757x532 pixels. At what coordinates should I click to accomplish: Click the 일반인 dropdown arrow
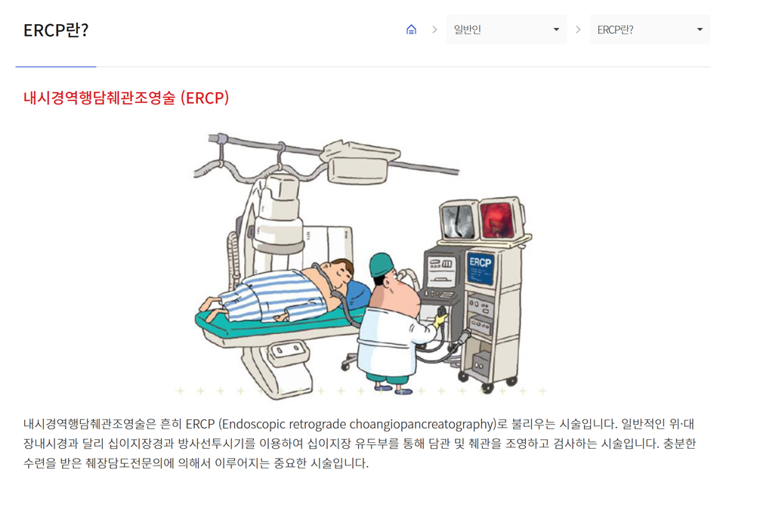pyautogui.click(x=556, y=30)
